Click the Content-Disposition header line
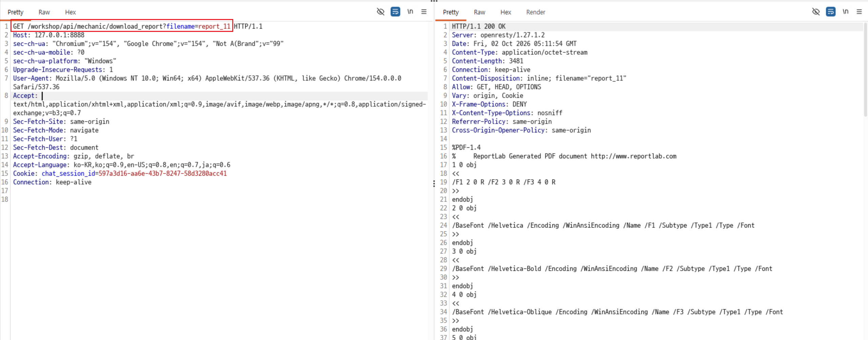Screen dimensions: 868x340 (539, 78)
